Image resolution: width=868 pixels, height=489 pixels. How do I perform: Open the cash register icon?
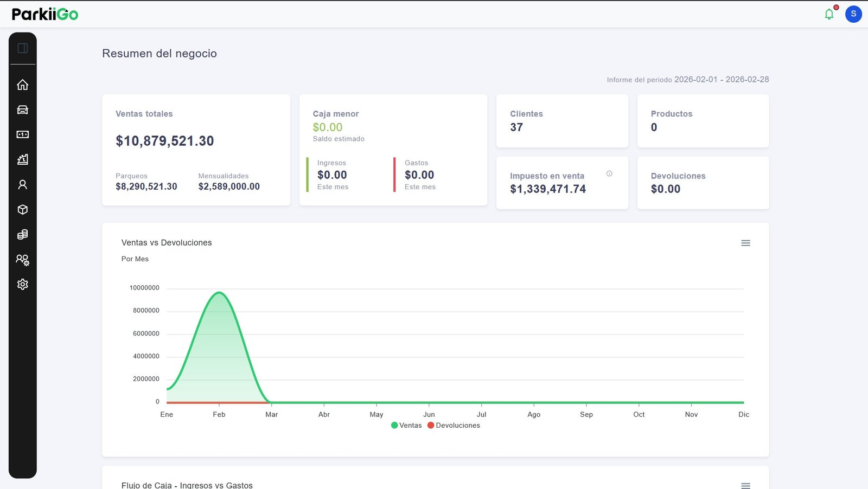[22, 159]
